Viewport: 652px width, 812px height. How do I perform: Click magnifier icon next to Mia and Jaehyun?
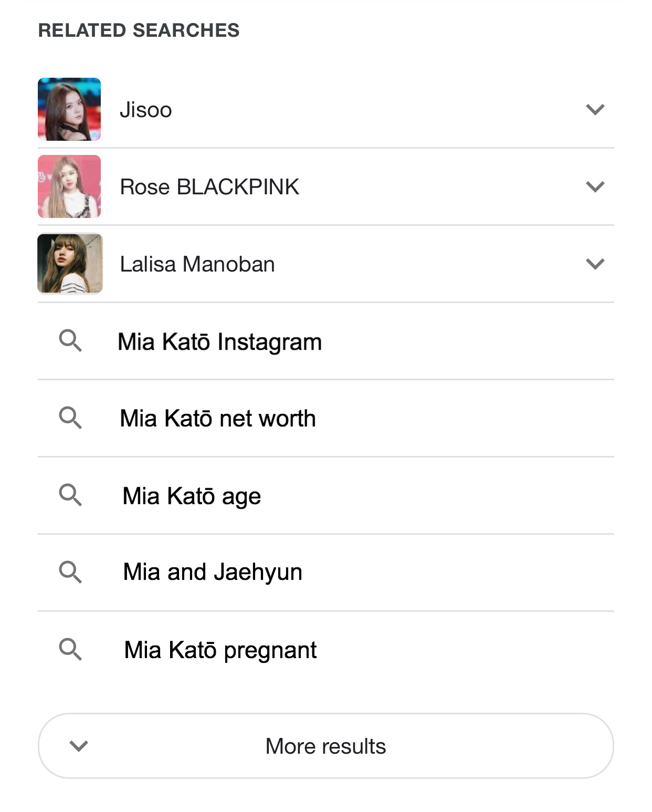tap(70, 572)
